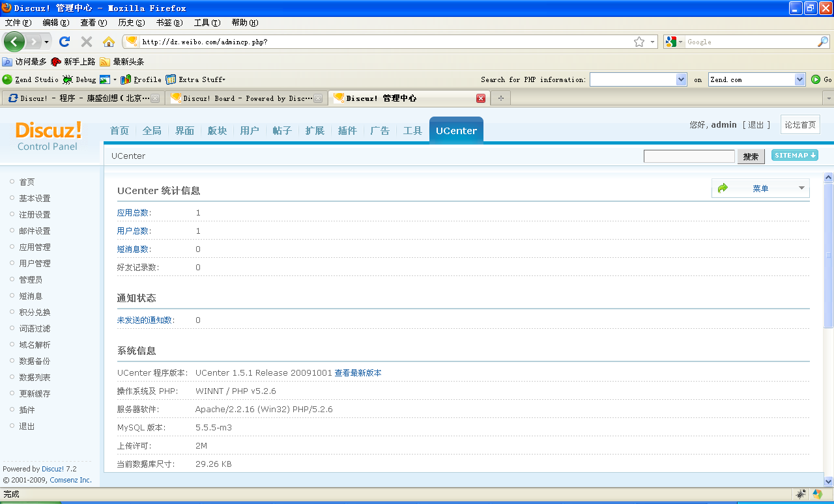The height and width of the screenshot is (504, 834).
Task: Stop loading with the X icon
Action: [86, 42]
